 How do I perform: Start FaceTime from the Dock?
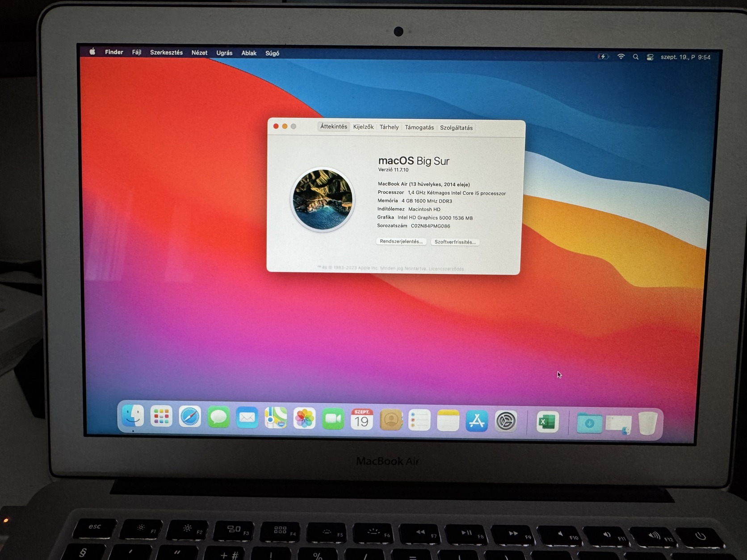[333, 419]
